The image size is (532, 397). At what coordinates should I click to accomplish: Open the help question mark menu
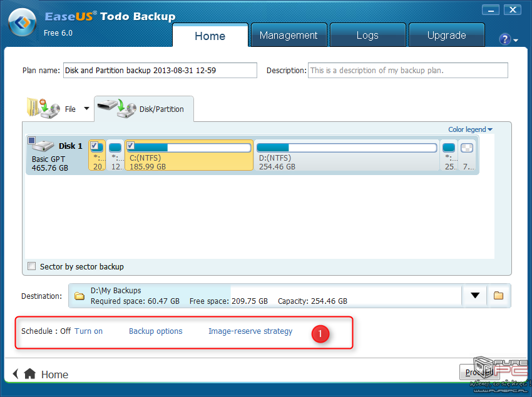tap(504, 39)
